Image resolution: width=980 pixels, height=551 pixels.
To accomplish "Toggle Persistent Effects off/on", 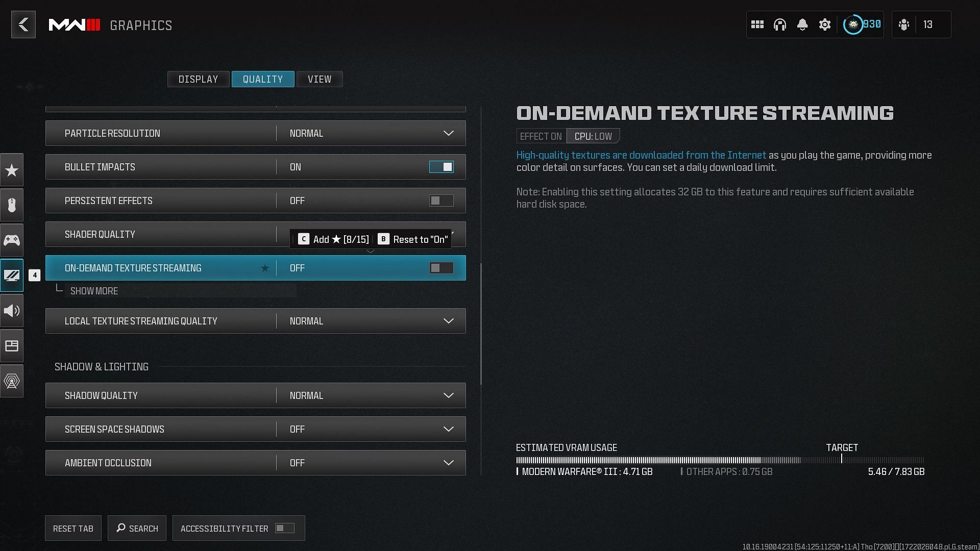I will pyautogui.click(x=441, y=201).
